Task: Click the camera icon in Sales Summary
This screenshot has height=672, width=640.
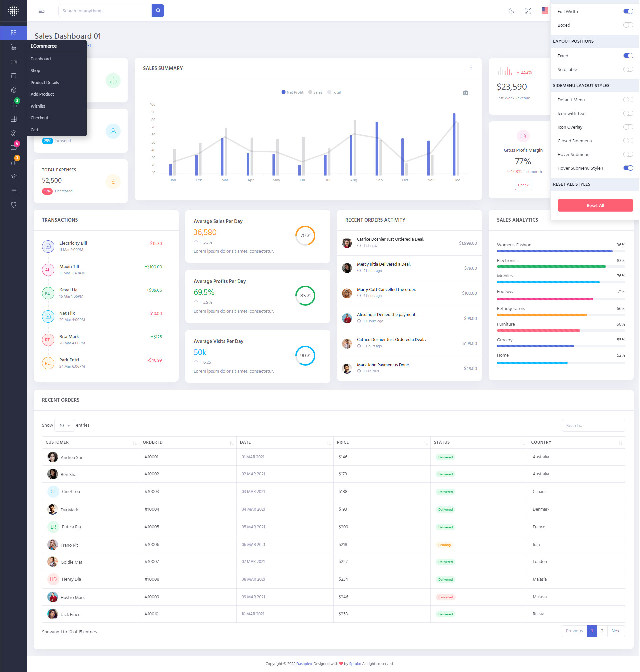Action: 465,93
